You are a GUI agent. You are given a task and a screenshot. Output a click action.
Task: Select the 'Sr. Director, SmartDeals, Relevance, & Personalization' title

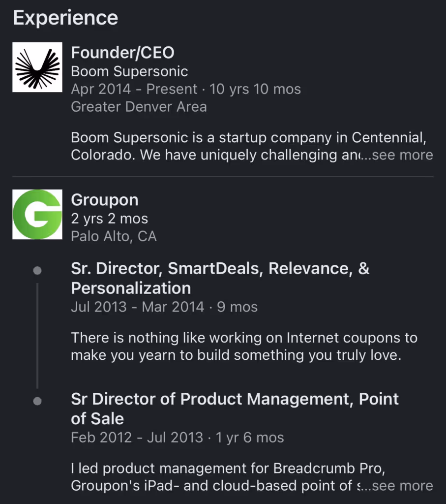(221, 278)
